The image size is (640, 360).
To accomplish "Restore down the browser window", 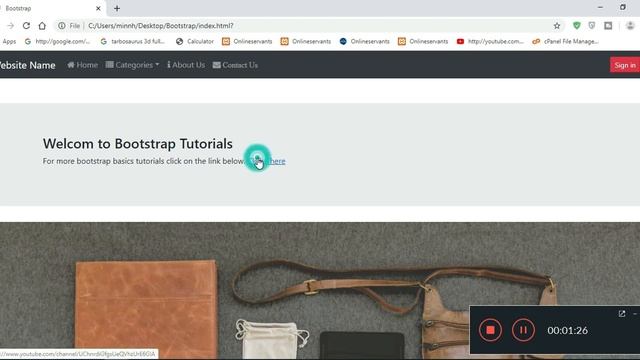I will click(x=623, y=7).
